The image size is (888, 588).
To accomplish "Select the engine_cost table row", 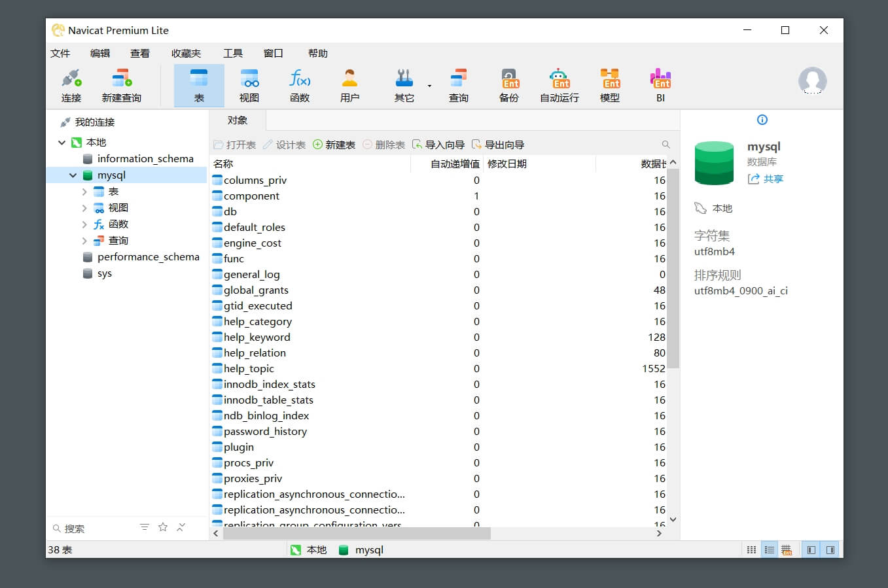I will [438, 243].
